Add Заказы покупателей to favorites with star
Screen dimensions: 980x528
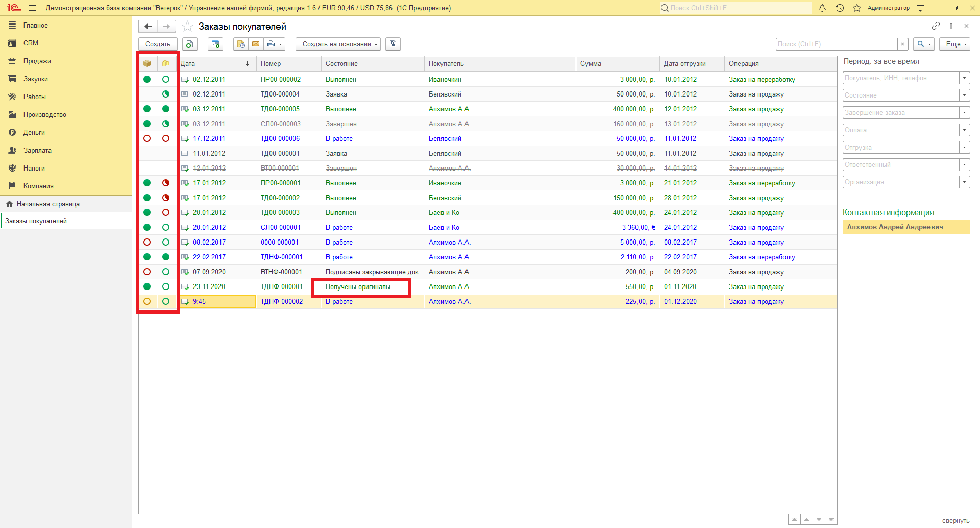pyautogui.click(x=188, y=27)
